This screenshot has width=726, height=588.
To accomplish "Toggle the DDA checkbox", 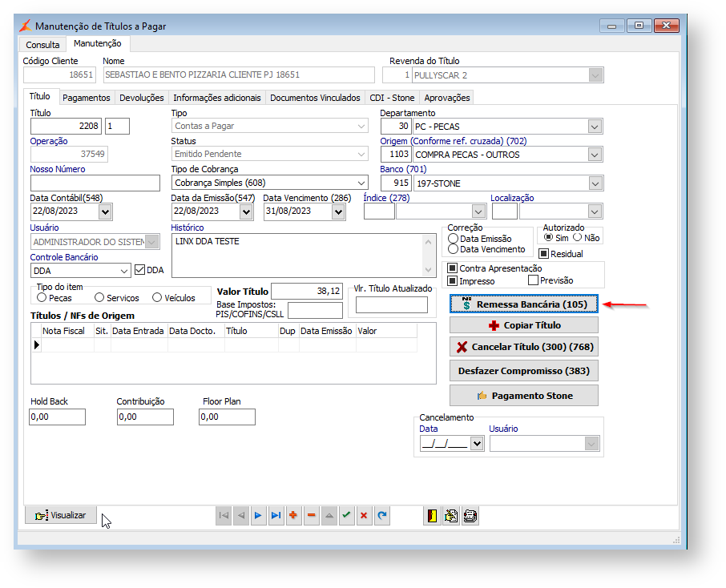I will [140, 270].
